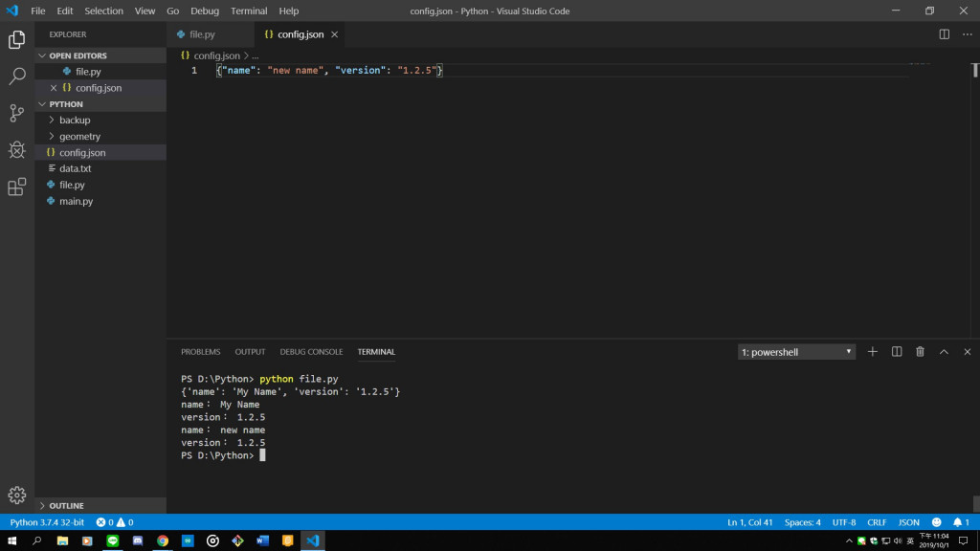Open Discord from taskbar
The height and width of the screenshot is (551, 980).
click(138, 540)
